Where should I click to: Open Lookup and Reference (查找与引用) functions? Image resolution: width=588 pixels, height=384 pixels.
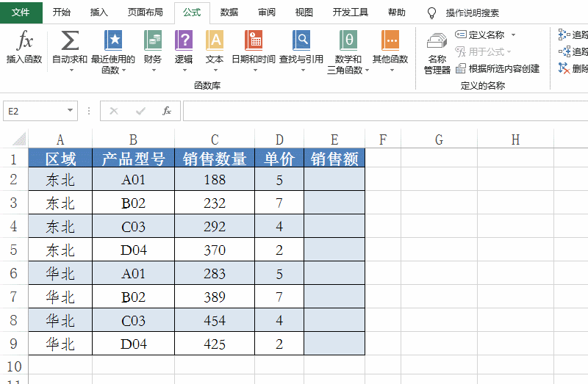[301, 51]
